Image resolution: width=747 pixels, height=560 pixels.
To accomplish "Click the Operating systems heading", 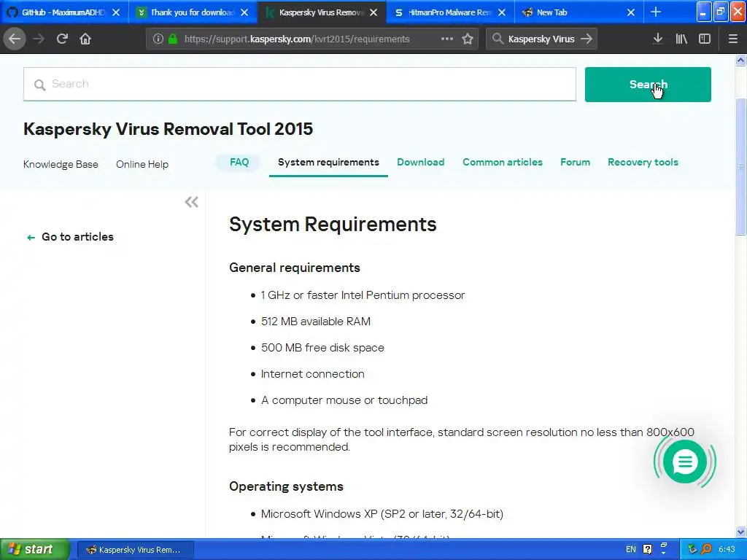I will (x=286, y=486).
